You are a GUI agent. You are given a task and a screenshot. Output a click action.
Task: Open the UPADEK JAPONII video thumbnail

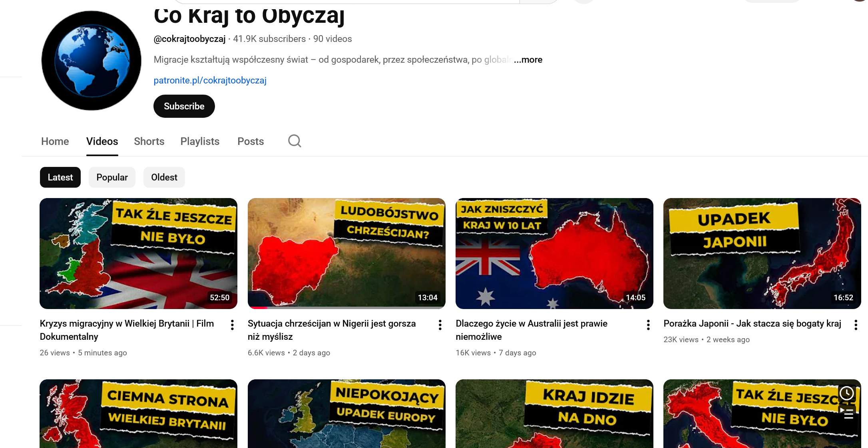tap(762, 254)
